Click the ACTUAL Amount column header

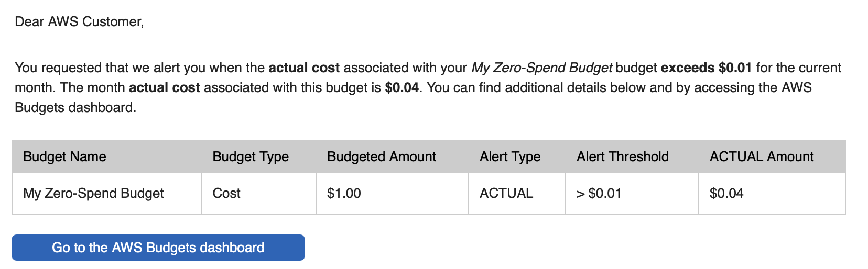[x=761, y=156]
